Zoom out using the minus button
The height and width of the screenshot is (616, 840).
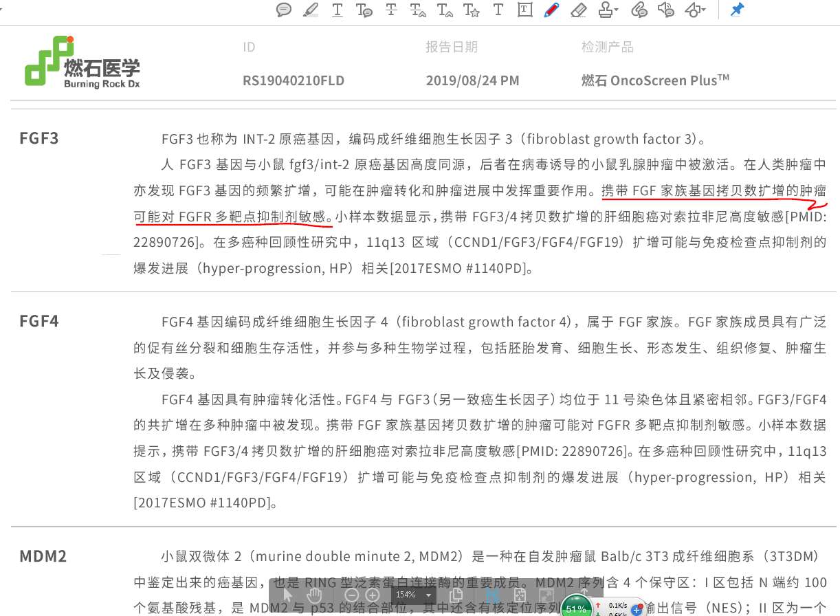(353, 594)
